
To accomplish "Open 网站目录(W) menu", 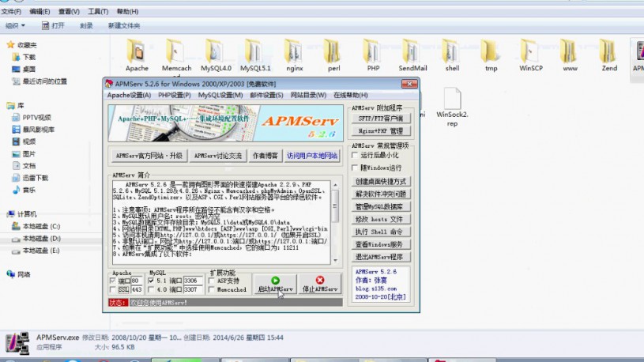I will [308, 95].
